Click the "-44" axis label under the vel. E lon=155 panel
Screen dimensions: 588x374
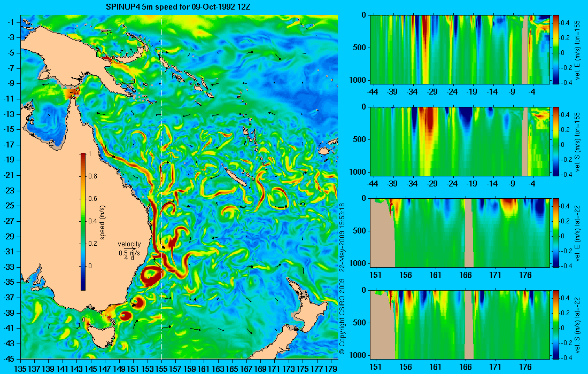(x=373, y=91)
